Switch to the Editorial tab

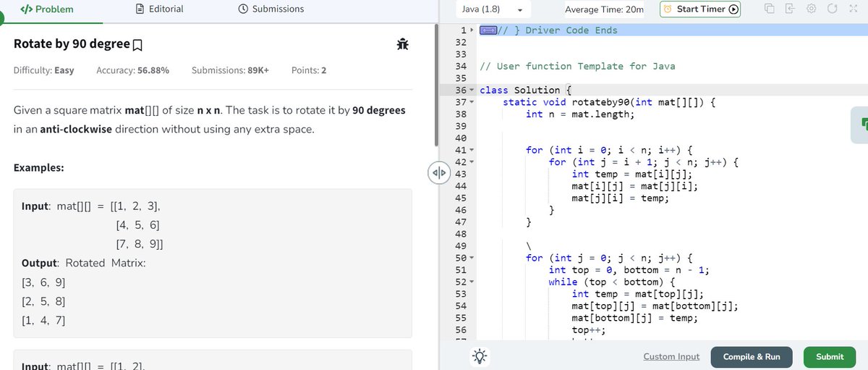159,9
